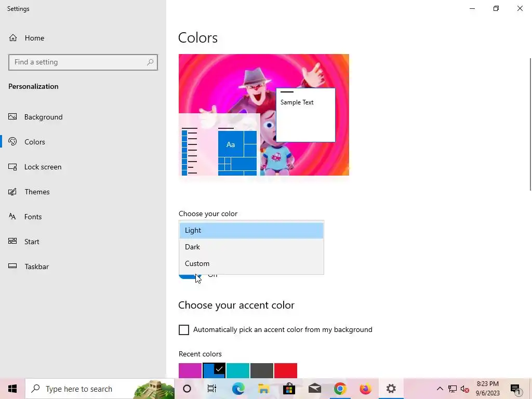Click the Background picture icon in sidebar
This screenshot has width=532, height=399.
pyautogui.click(x=12, y=117)
